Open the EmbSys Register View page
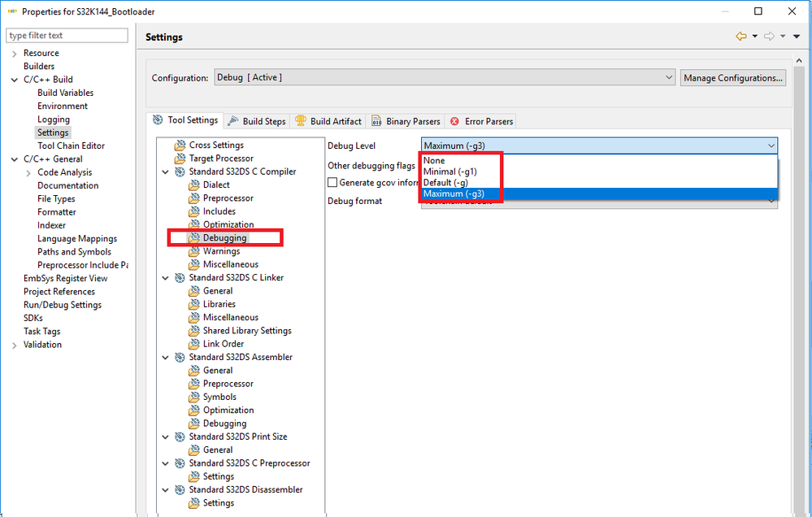Viewport: 812px width, 517px height. pyautogui.click(x=65, y=278)
